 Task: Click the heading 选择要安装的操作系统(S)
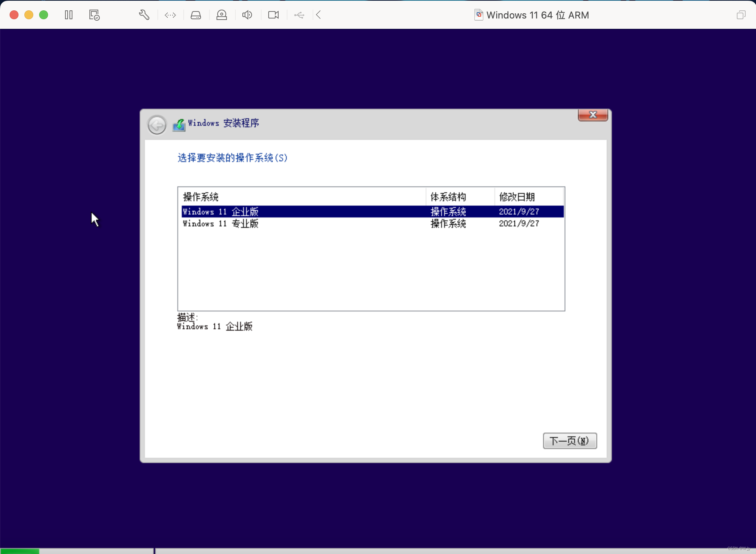coord(232,158)
